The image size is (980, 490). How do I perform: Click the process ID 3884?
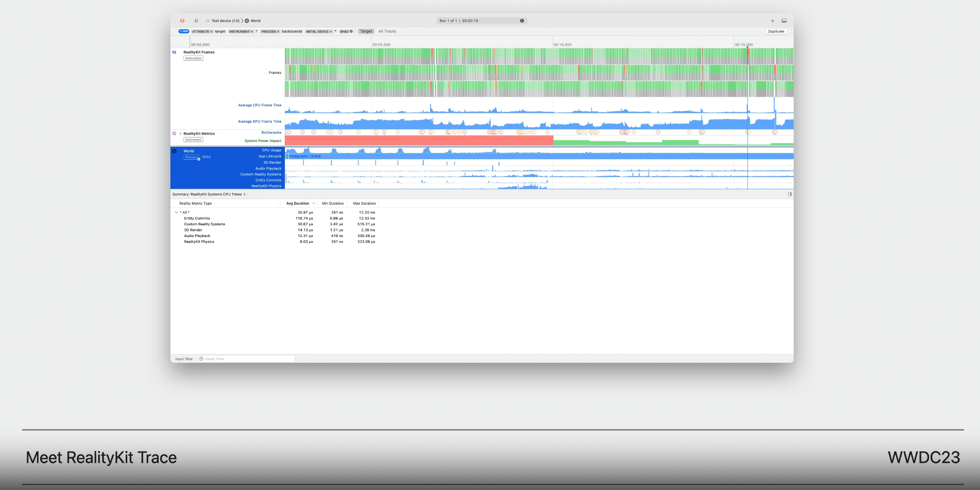(x=206, y=157)
